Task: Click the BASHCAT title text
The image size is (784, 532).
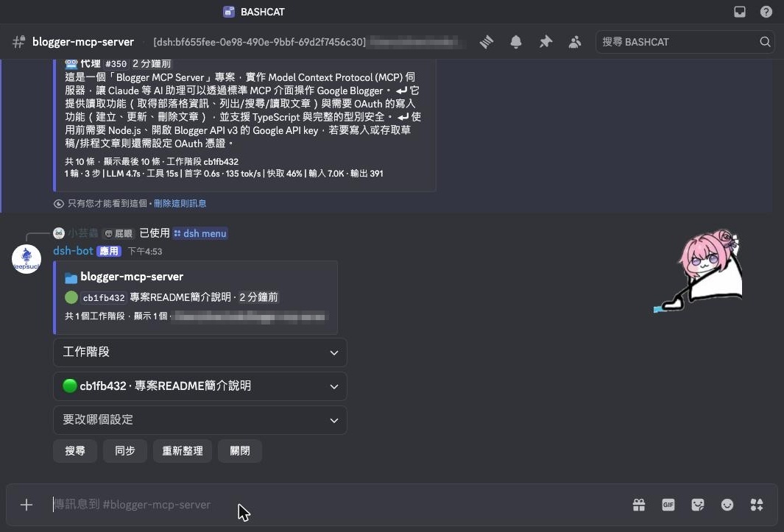Action: click(x=263, y=12)
